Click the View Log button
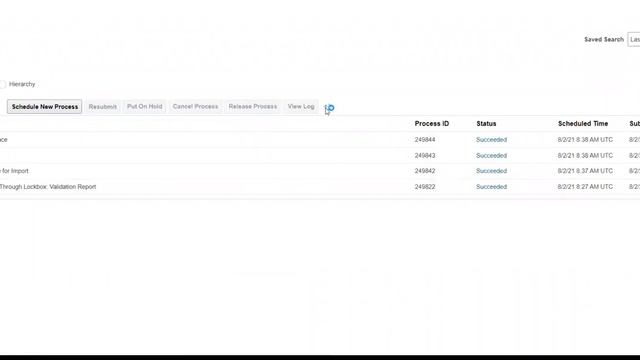640x360 pixels. click(301, 107)
